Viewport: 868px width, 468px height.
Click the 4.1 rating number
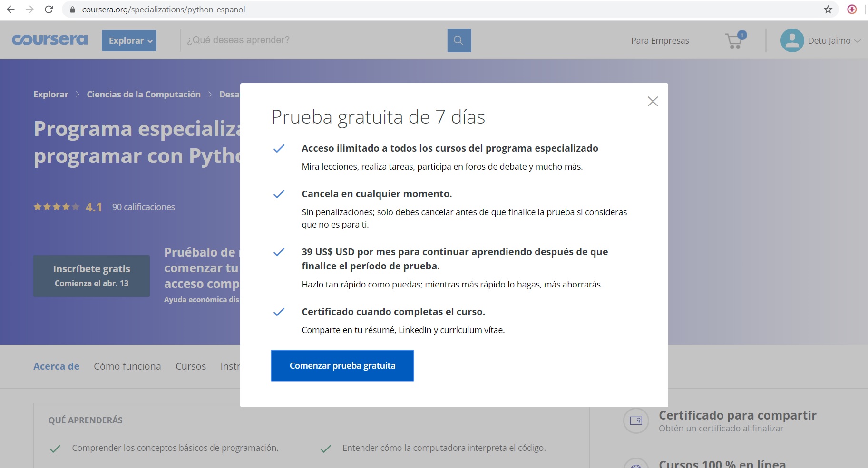tap(94, 207)
